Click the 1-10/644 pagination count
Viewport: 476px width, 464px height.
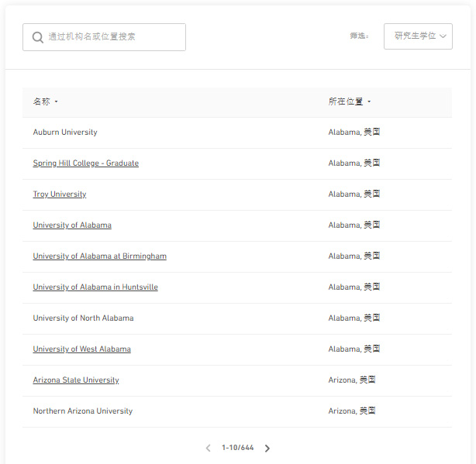(x=238, y=448)
